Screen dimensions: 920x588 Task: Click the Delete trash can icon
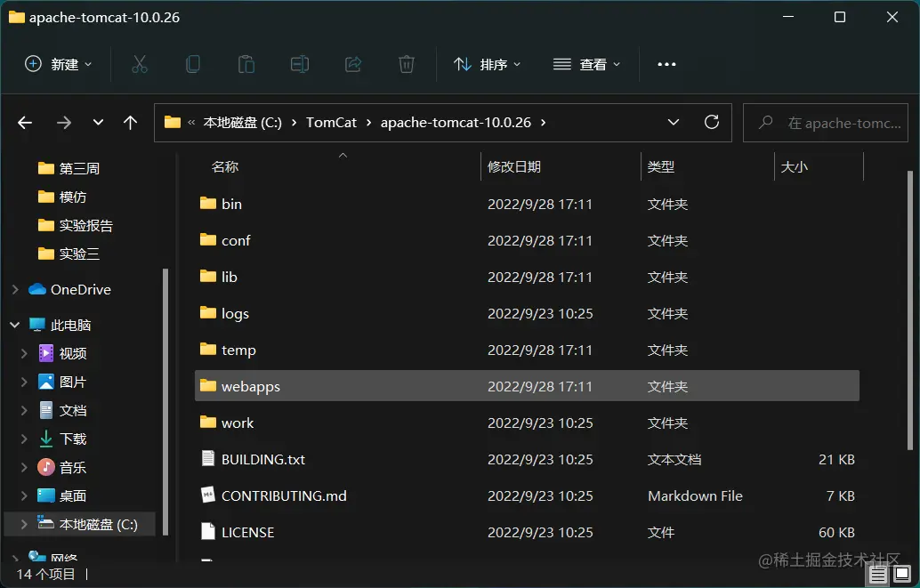[406, 64]
